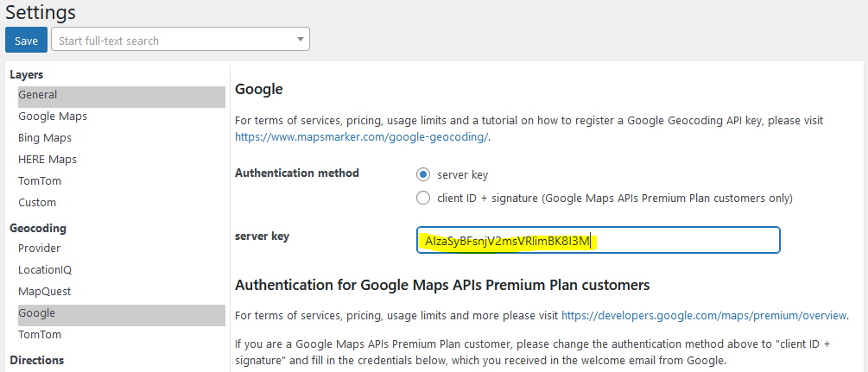Image resolution: width=868 pixels, height=372 pixels.
Task: Open the mapsmarker.com google-geocoding link
Action: (x=362, y=137)
